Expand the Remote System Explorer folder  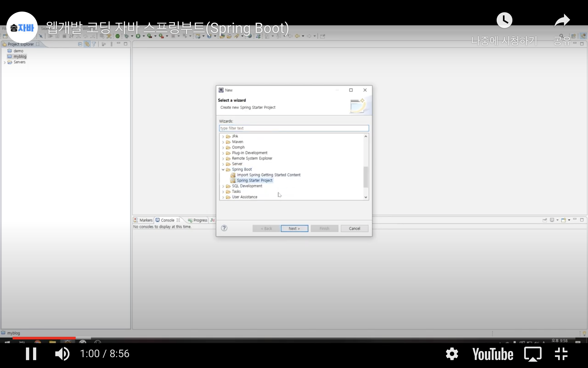coord(223,159)
